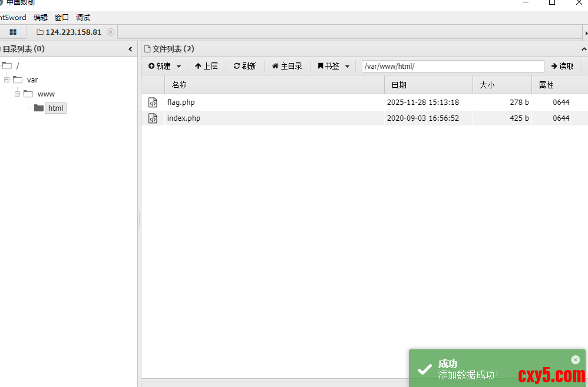
Task: Click the root folder icon
Action: (7, 65)
